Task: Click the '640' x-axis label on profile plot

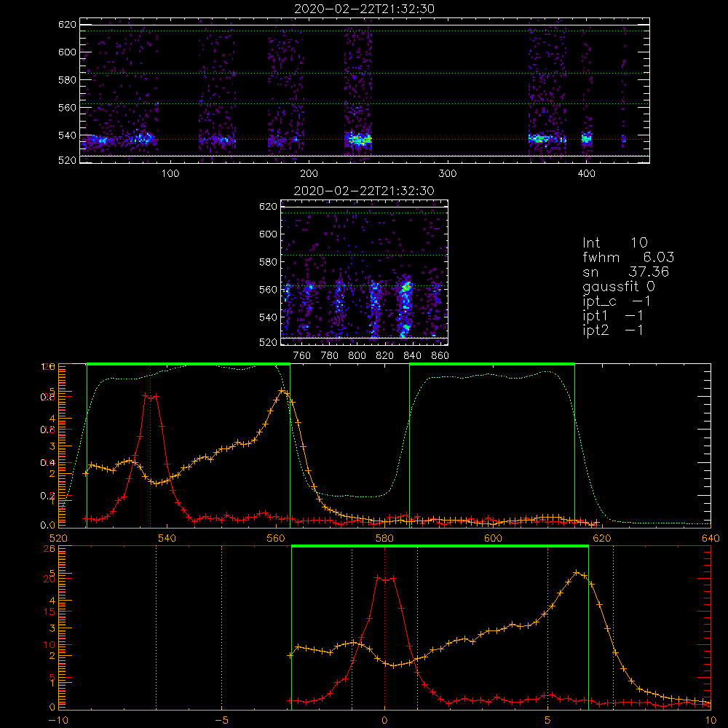Action: (x=711, y=538)
